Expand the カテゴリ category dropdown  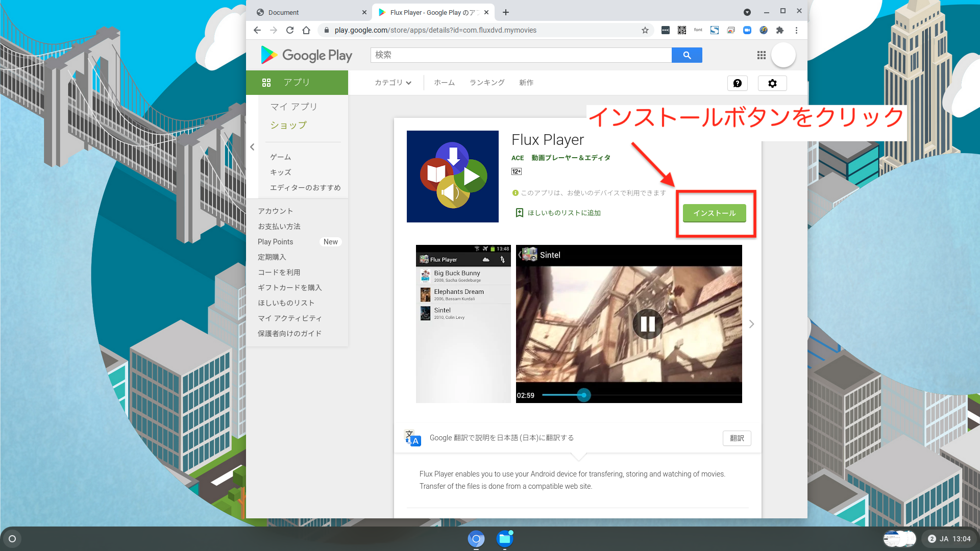pos(393,83)
